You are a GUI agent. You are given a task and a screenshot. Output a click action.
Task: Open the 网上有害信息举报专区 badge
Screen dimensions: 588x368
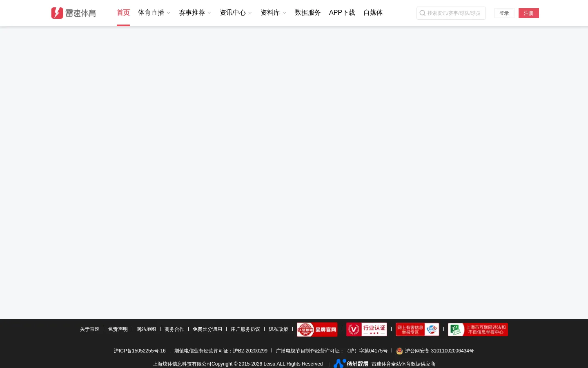pos(417,330)
